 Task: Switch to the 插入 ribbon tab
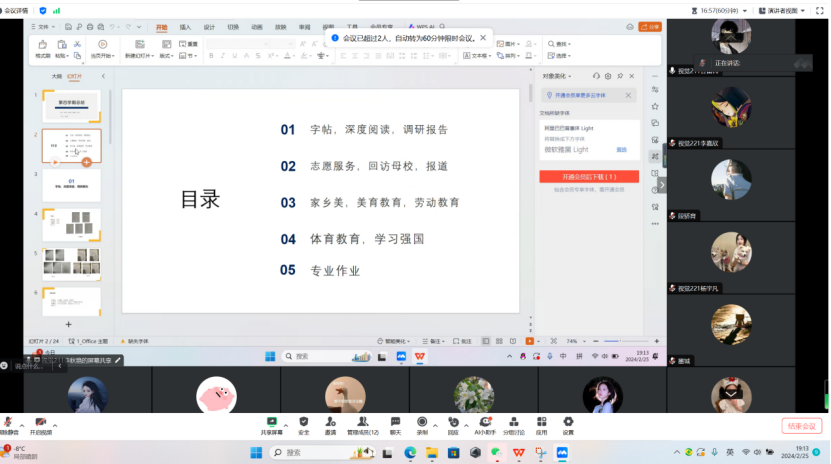185,27
